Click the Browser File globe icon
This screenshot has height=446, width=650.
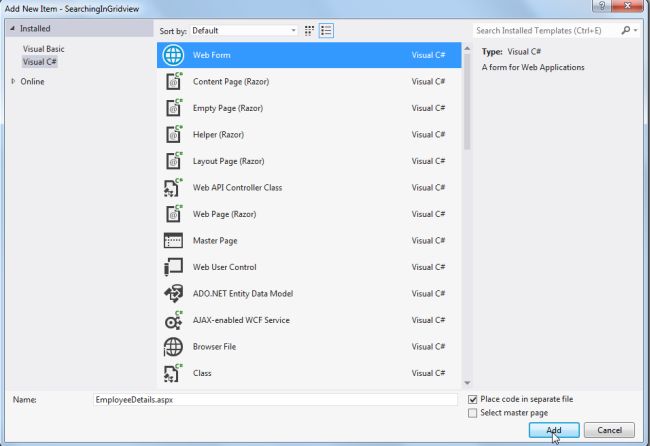tap(173, 347)
